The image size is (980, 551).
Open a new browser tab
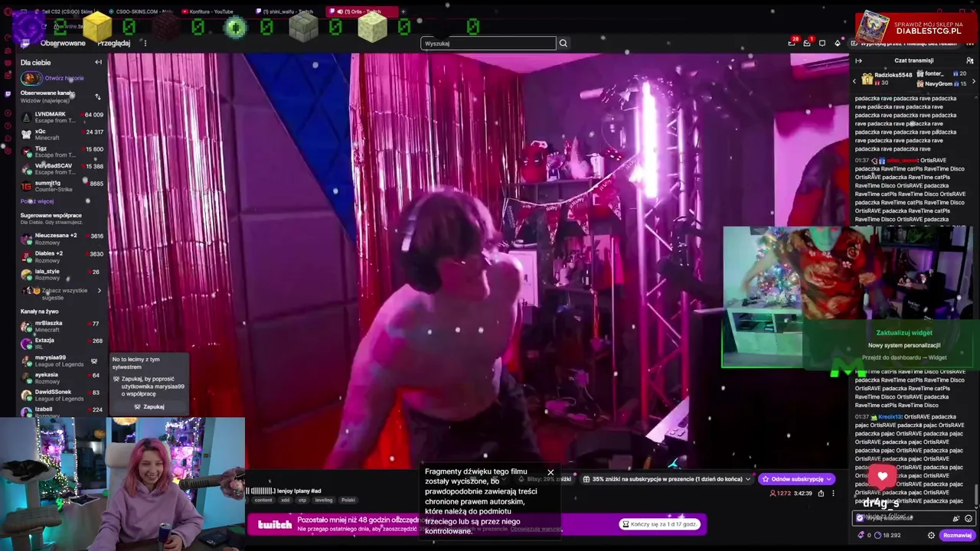pos(403,11)
